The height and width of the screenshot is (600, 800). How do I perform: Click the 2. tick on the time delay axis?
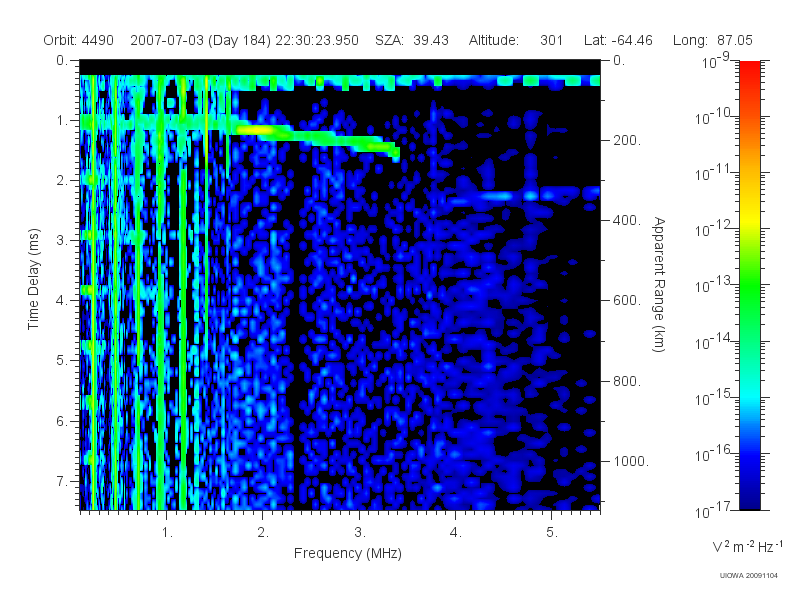[62, 181]
